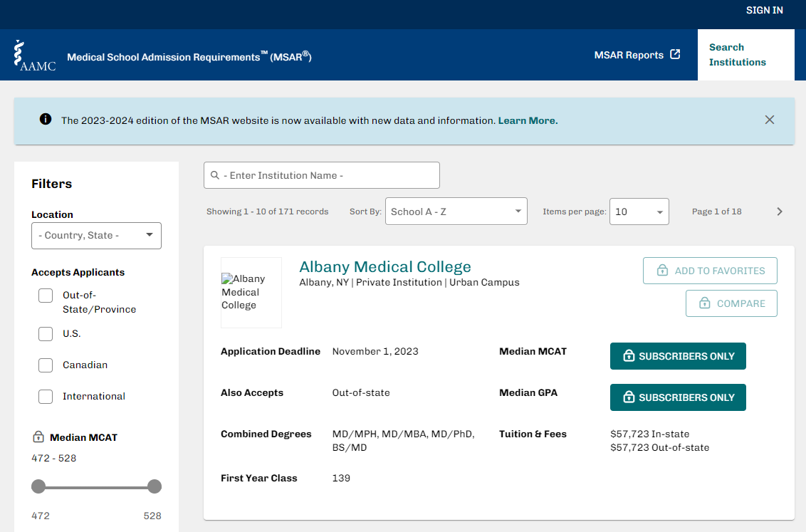Click SUBSCRIBERS ONLY button for Median MCAT
Viewport: 806px width, 532px height.
point(678,355)
